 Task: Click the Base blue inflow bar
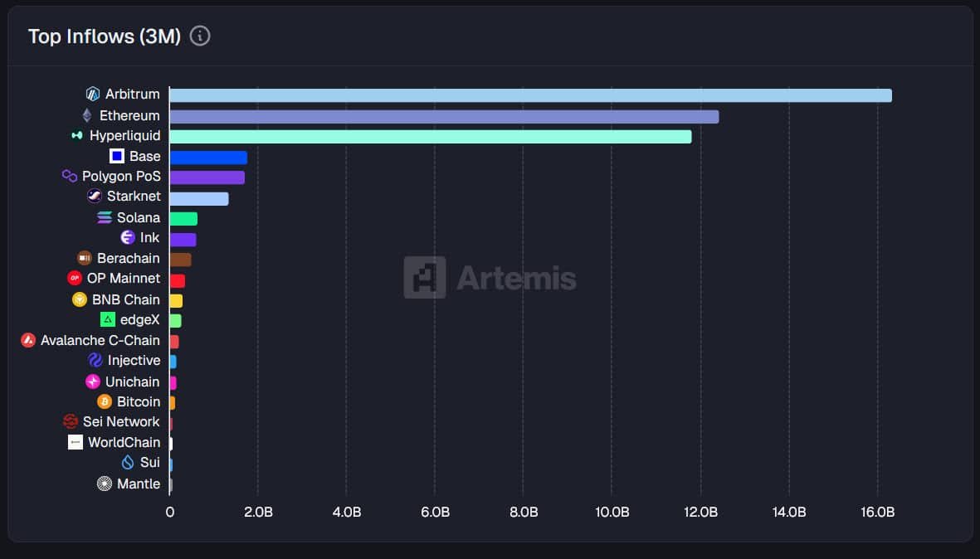click(x=208, y=157)
